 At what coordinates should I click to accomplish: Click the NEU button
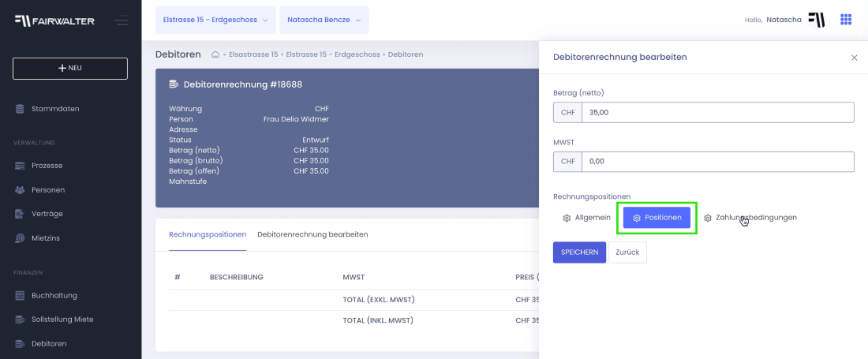tap(70, 69)
